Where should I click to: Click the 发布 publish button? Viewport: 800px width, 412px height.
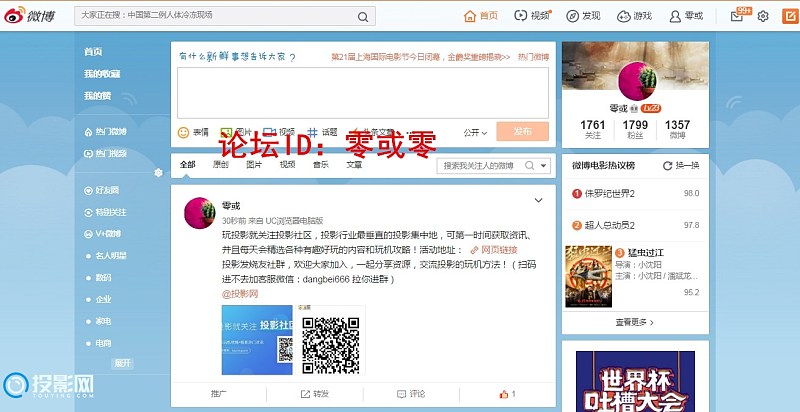[522, 132]
